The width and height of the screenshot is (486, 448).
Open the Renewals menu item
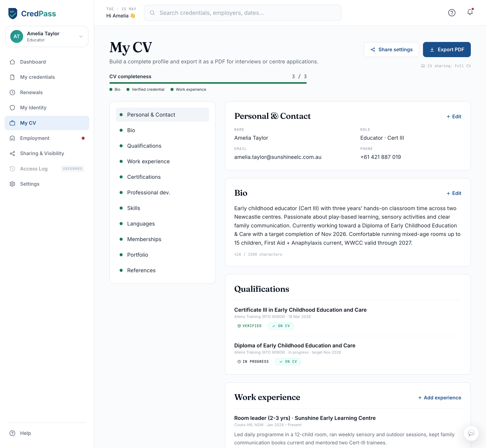coord(47,92)
